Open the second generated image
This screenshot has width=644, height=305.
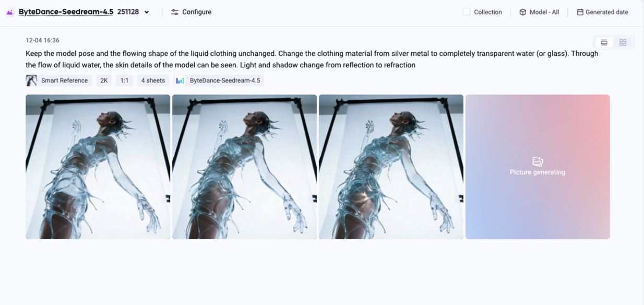[x=245, y=167]
